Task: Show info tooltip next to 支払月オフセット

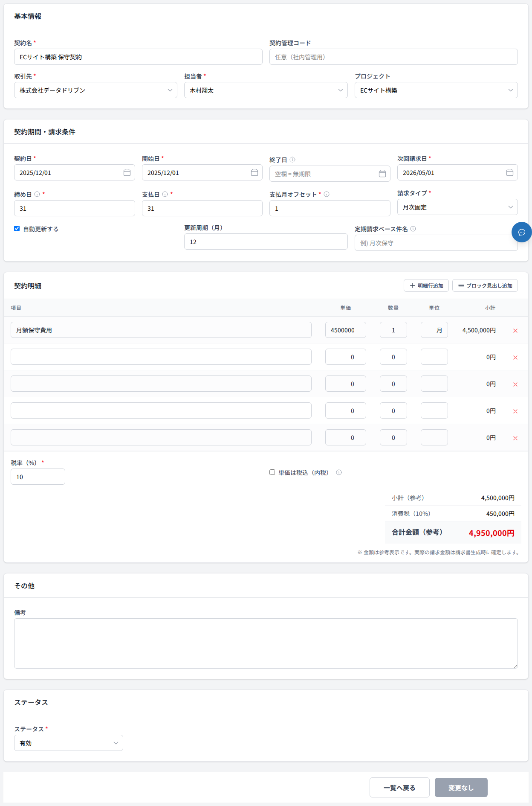Action: [327, 194]
